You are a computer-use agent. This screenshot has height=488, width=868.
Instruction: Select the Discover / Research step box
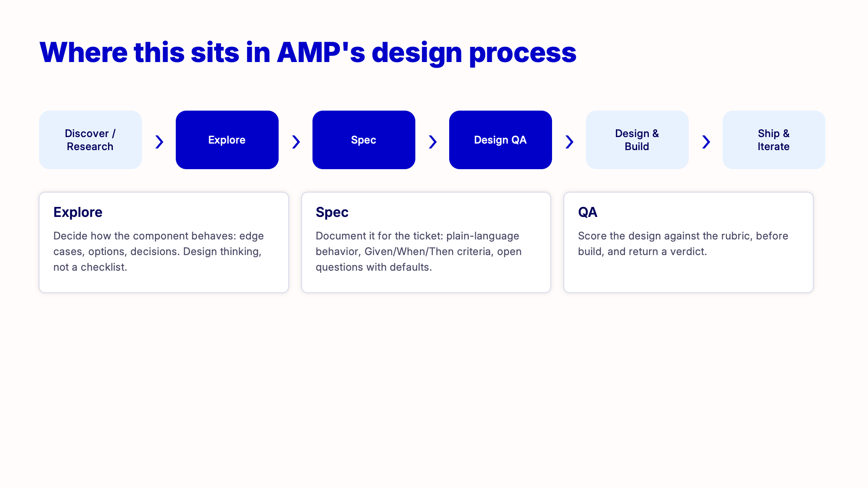[90, 140]
